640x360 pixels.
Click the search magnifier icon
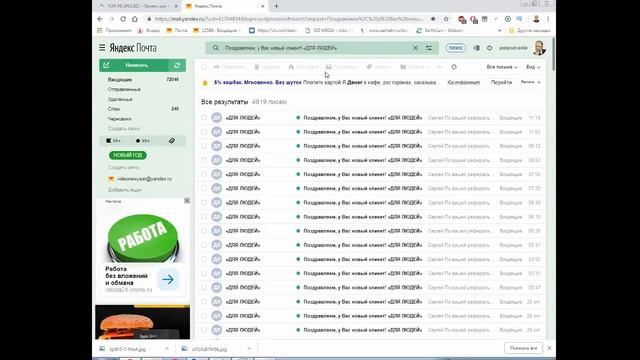(216, 48)
